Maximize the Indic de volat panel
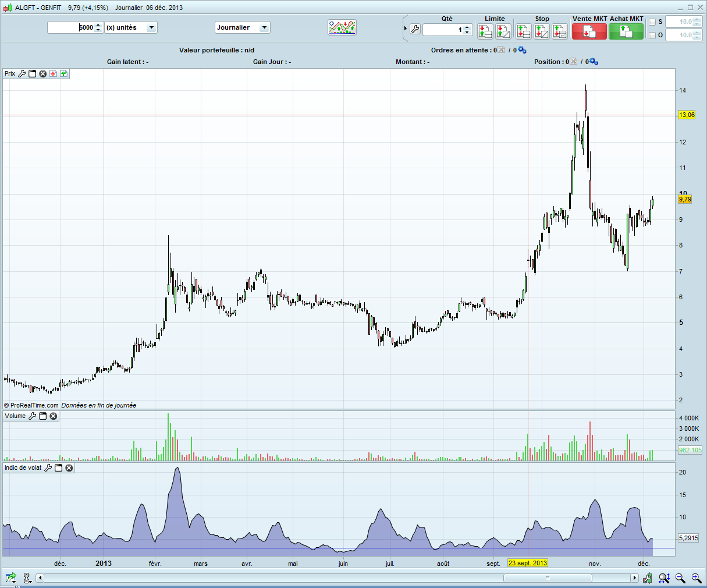The image size is (707, 588). 59,468
